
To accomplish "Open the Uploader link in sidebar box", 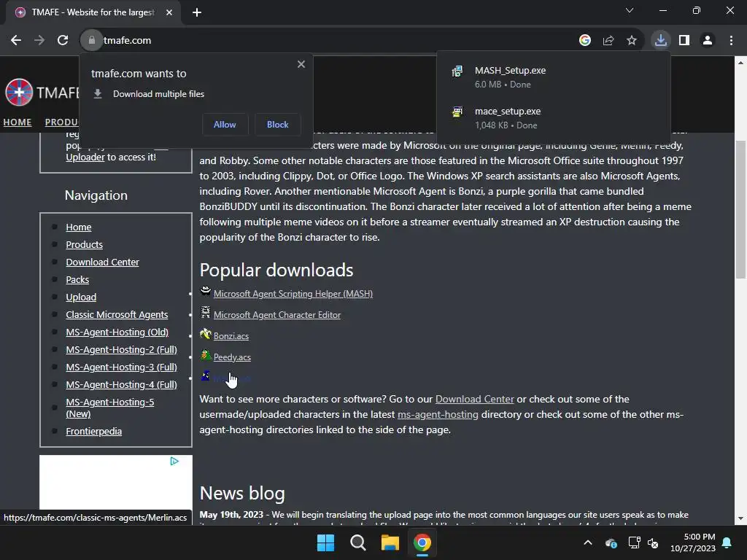I will (85, 157).
